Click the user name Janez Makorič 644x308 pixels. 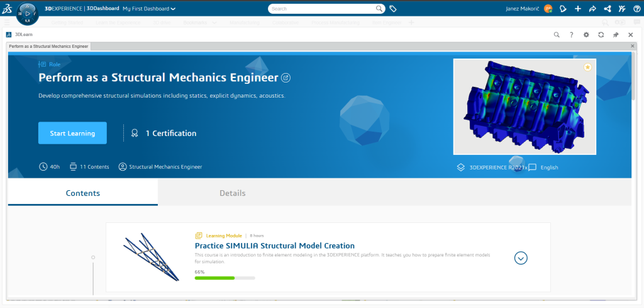523,9
